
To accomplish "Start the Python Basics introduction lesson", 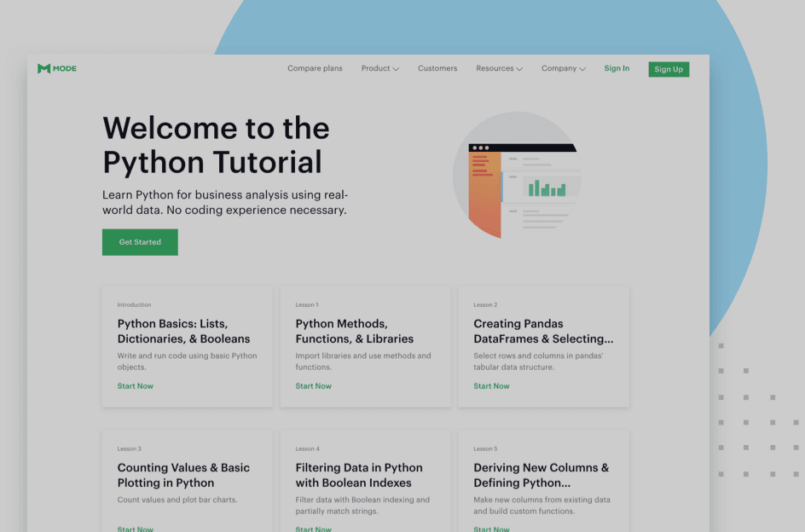I will click(135, 385).
